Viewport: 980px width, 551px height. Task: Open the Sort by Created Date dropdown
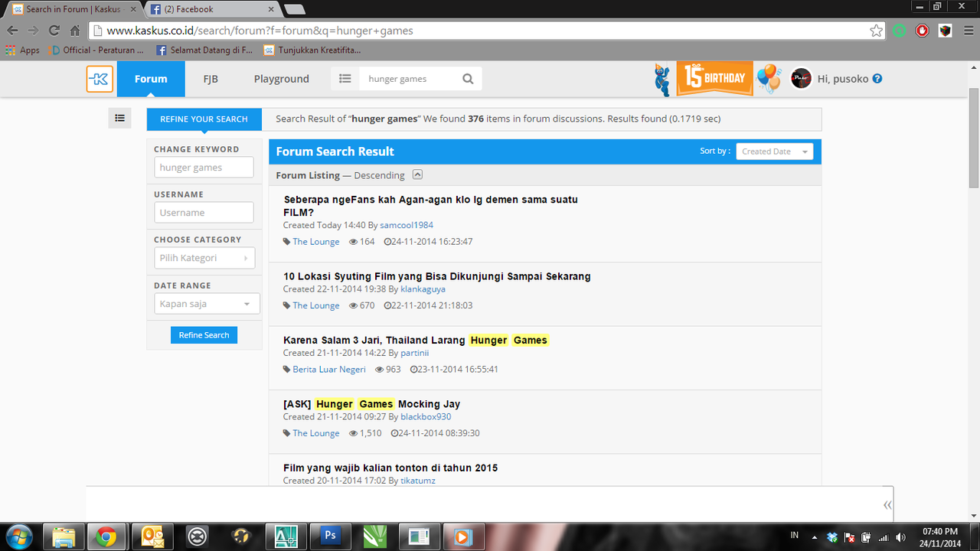pyautogui.click(x=775, y=152)
